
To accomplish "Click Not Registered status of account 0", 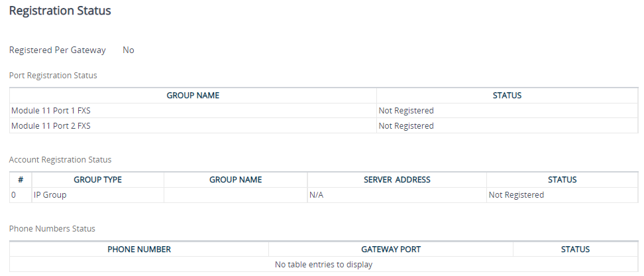I will 516,195.
